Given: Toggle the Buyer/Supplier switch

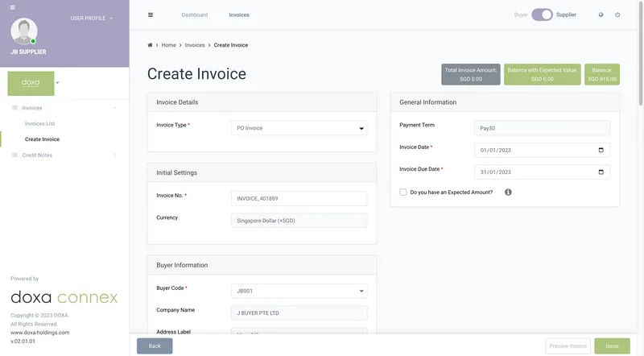Looking at the screenshot, I should 542,14.
